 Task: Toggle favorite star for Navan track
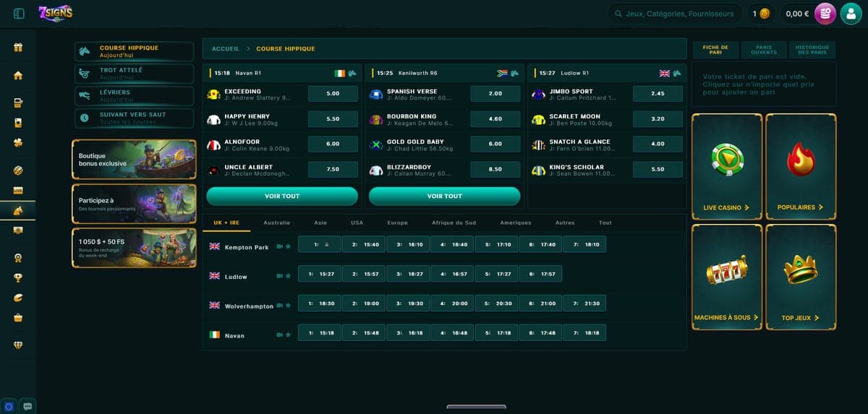(x=288, y=335)
